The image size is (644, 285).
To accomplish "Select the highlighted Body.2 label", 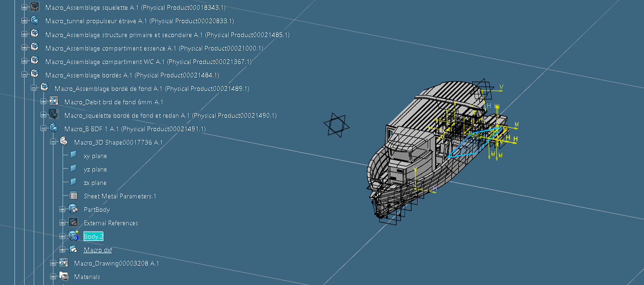I will pos(93,236).
